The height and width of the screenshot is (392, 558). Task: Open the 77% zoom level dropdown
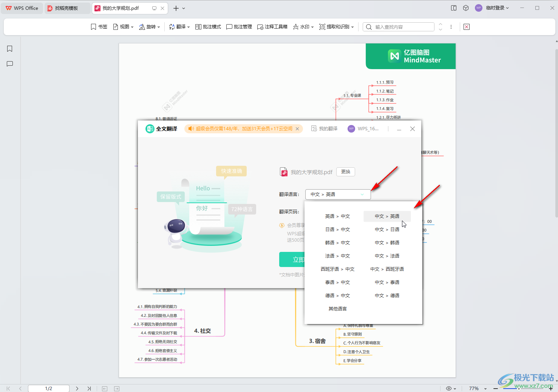coord(478,388)
